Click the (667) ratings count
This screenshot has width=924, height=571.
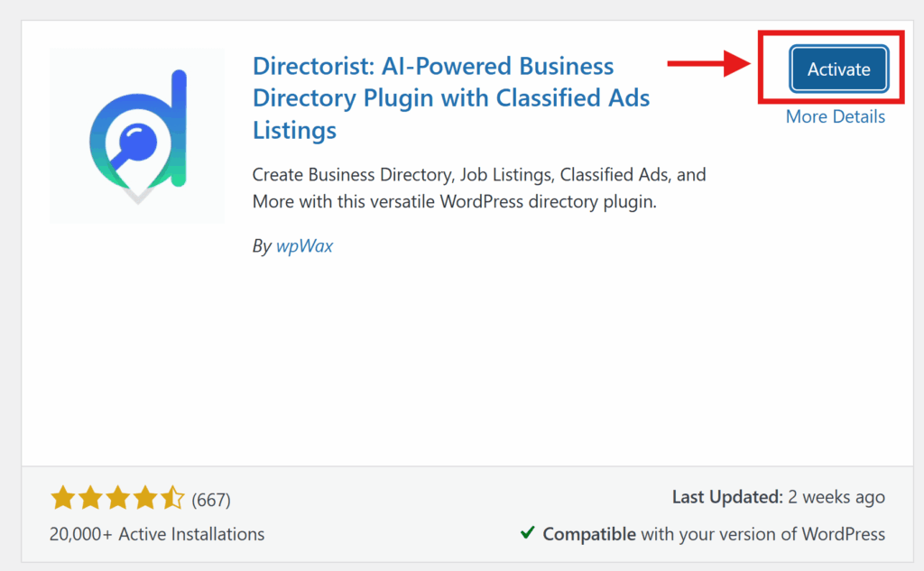click(x=211, y=499)
